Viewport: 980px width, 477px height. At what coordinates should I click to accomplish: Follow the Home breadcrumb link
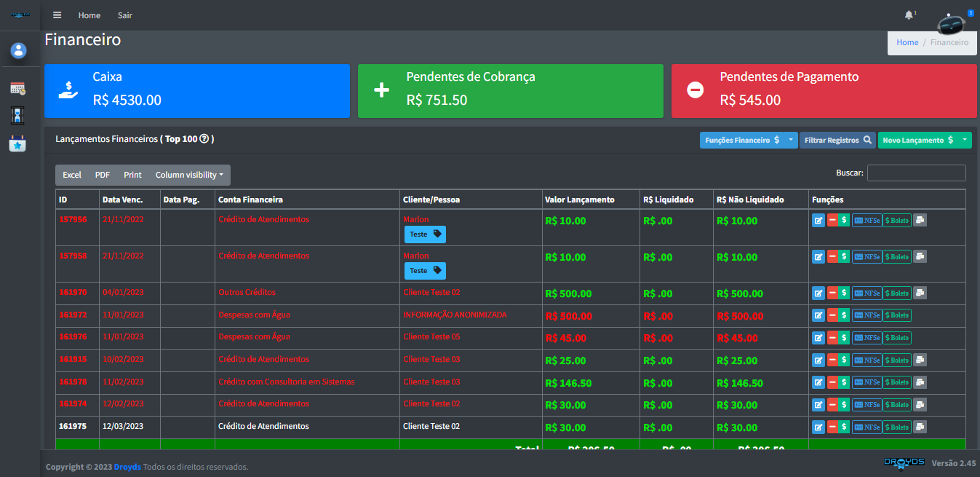[x=907, y=42]
